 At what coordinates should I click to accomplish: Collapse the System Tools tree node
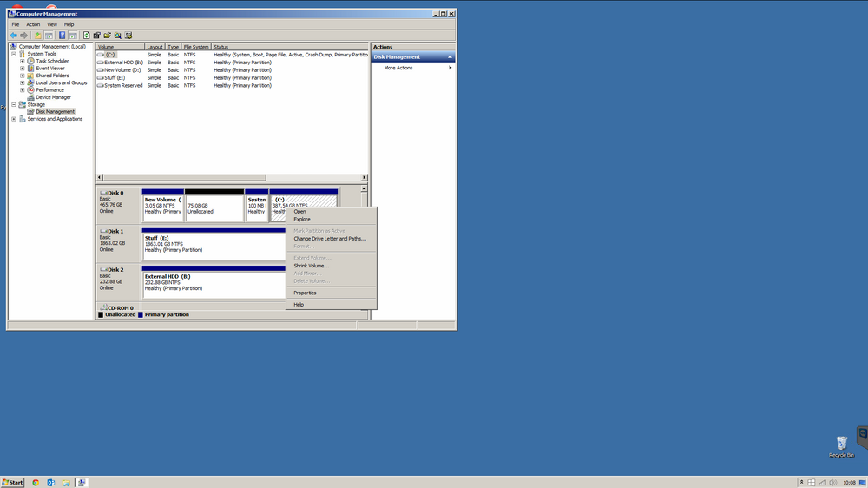[14, 54]
